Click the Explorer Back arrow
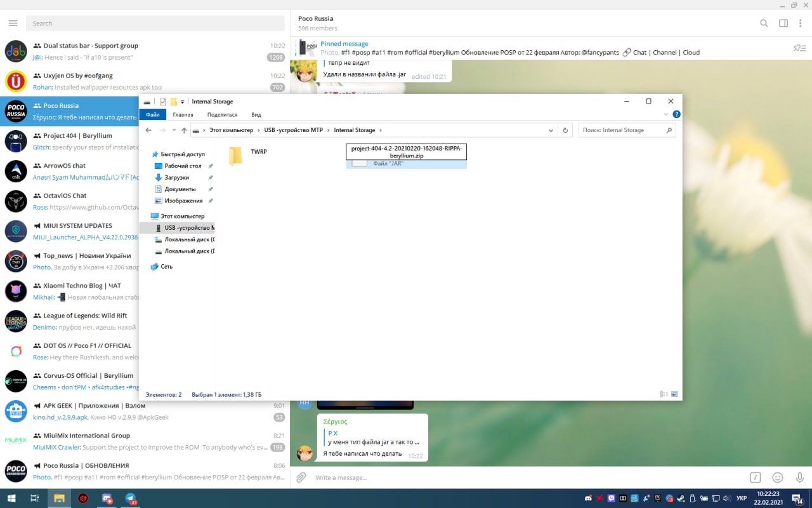The image size is (812, 508). click(x=148, y=130)
